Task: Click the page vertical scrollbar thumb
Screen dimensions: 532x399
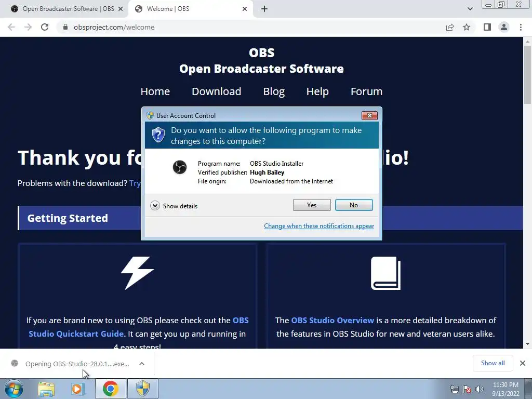Action: point(527,74)
